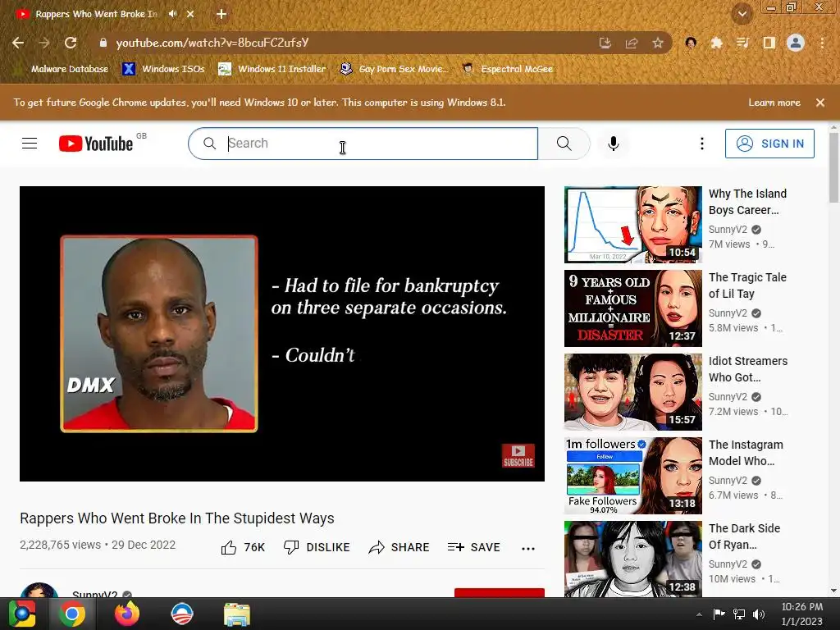Click the title The Tragic Tale of Lil Tay
The image size is (840, 630).
tap(747, 285)
